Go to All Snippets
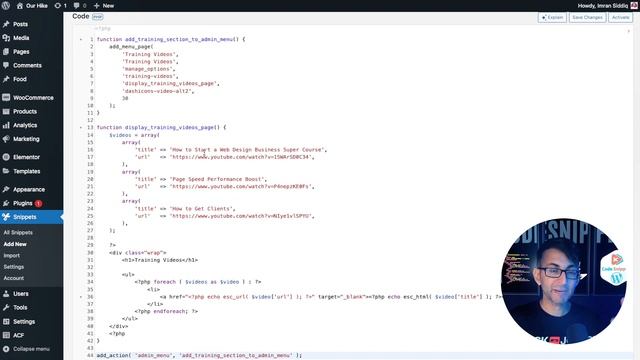The width and height of the screenshot is (640, 360). 18,233
